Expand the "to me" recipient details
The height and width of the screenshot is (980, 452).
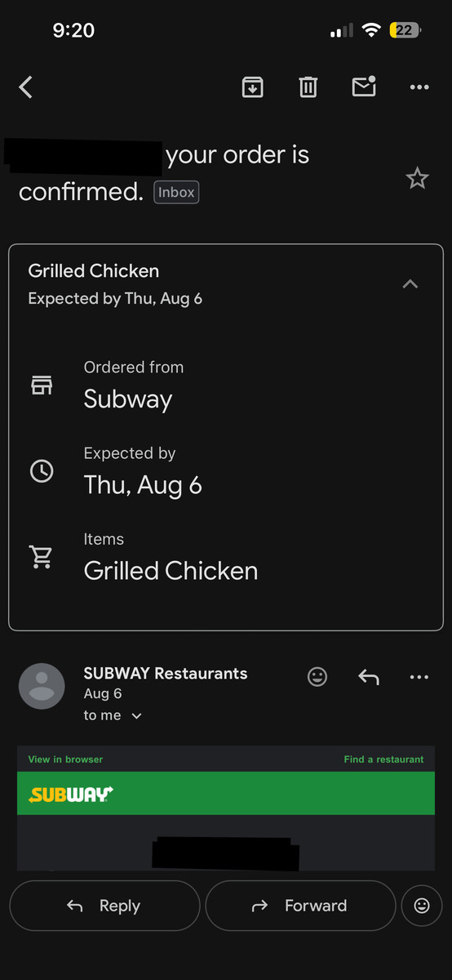coord(113,715)
